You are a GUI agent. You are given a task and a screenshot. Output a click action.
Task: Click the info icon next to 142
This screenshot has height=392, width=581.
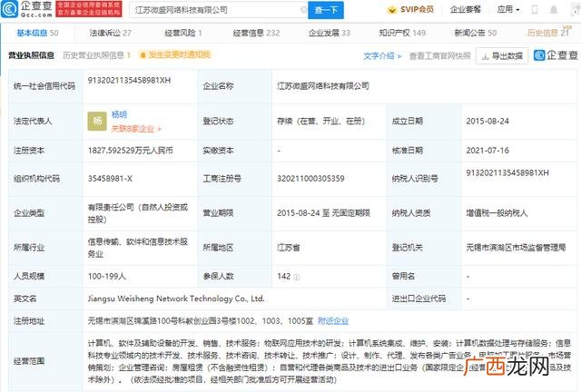297,277
